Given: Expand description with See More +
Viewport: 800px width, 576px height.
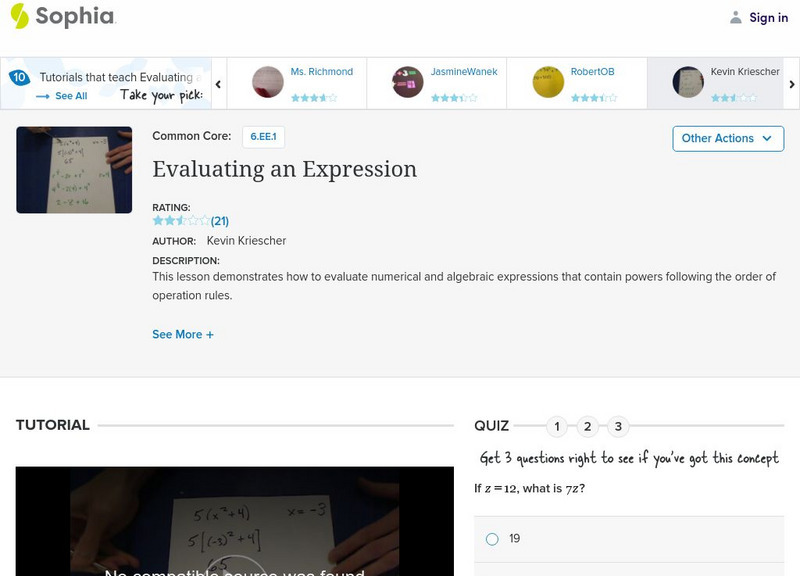Looking at the screenshot, I should point(183,334).
